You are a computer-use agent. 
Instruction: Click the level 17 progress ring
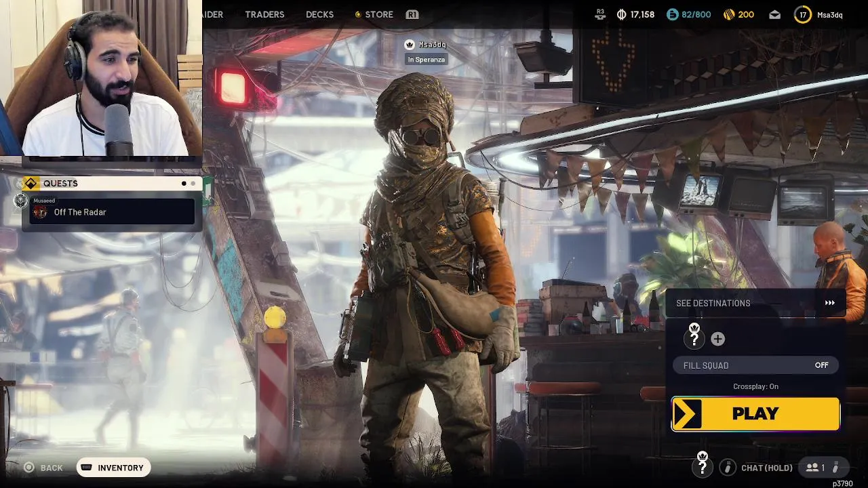pyautogui.click(x=803, y=14)
